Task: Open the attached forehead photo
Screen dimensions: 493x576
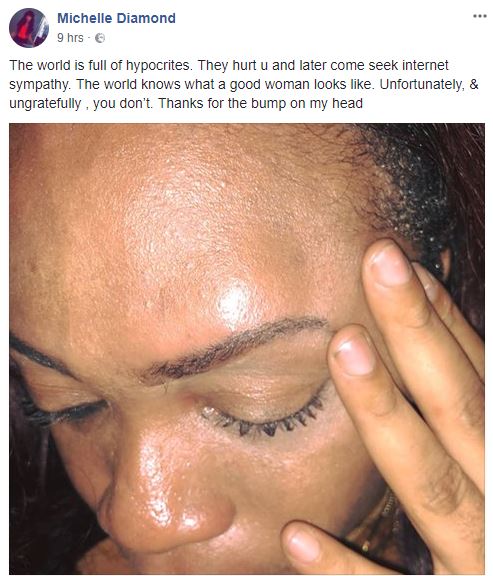Action: pyautogui.click(x=247, y=349)
